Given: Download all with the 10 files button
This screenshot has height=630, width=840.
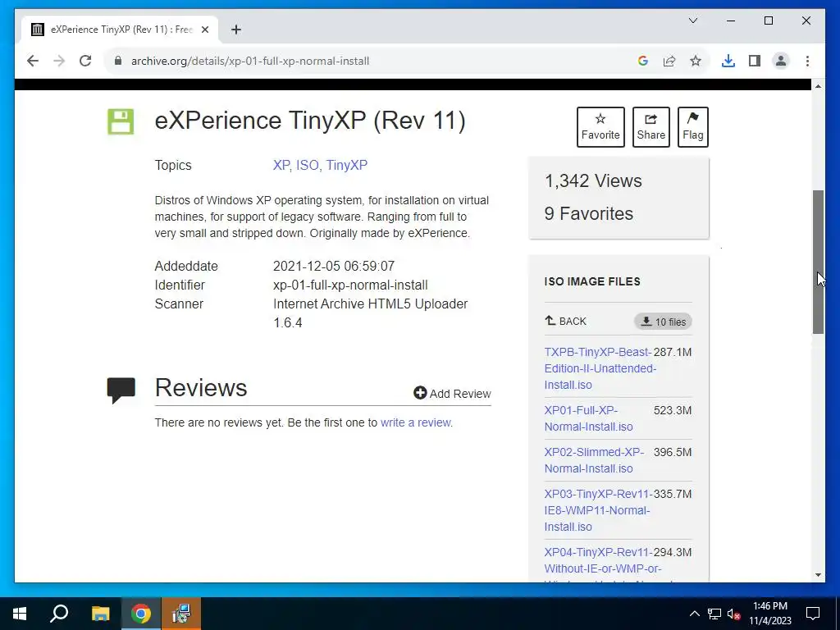Looking at the screenshot, I should click(663, 322).
